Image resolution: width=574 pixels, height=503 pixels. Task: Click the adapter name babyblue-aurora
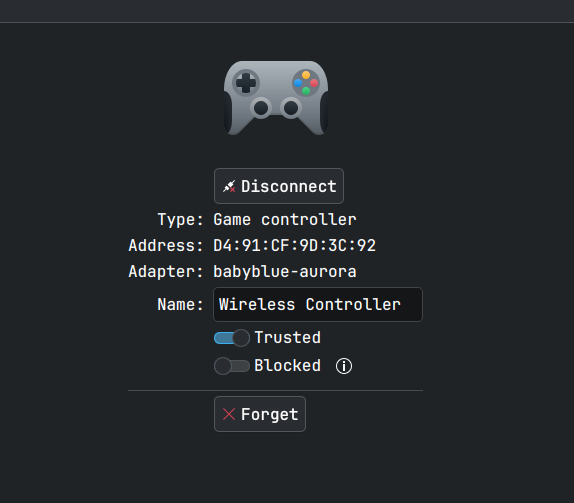[285, 272]
